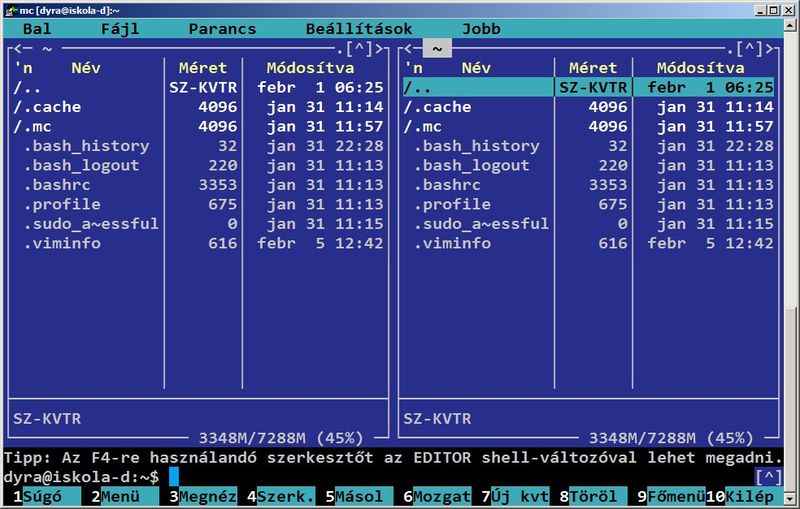Image resolution: width=800 pixels, height=509 pixels.
Task: Open the Parancs menu
Action: 222,29
